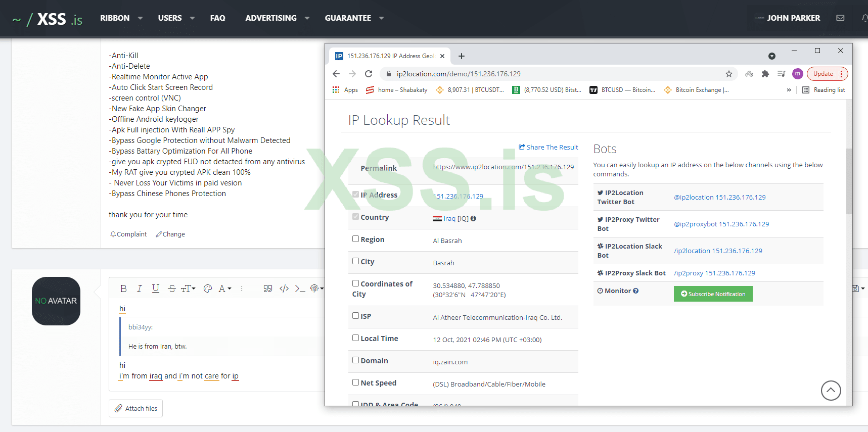This screenshot has width=868, height=432.
Task: Bookmark this page with the star icon
Action: coord(729,74)
